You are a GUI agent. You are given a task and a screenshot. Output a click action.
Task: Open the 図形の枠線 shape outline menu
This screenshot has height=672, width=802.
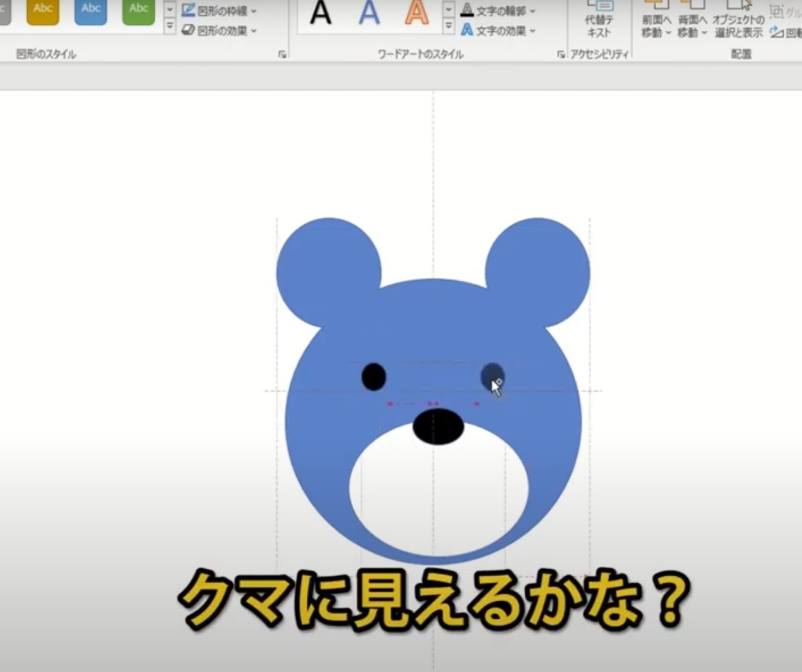click(x=219, y=11)
